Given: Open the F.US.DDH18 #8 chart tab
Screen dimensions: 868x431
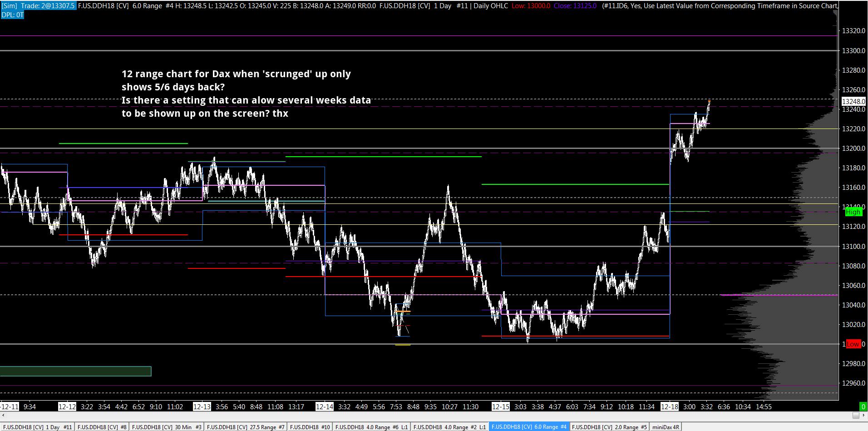Looking at the screenshot, I should click(x=102, y=427).
